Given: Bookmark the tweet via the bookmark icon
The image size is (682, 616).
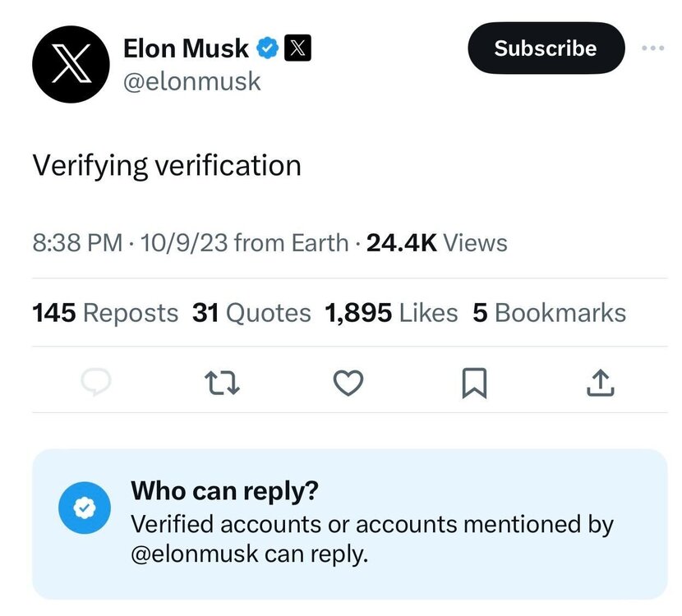Looking at the screenshot, I should pyautogui.click(x=474, y=382).
